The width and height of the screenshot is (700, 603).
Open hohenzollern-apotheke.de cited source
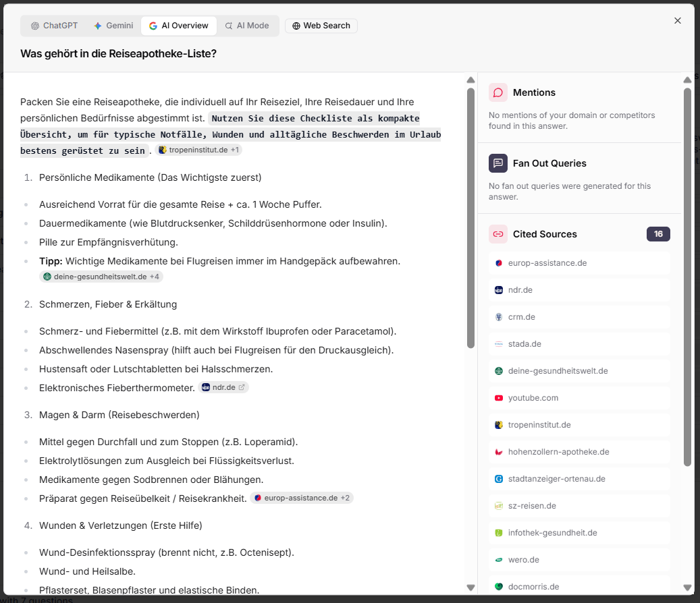[x=579, y=452]
